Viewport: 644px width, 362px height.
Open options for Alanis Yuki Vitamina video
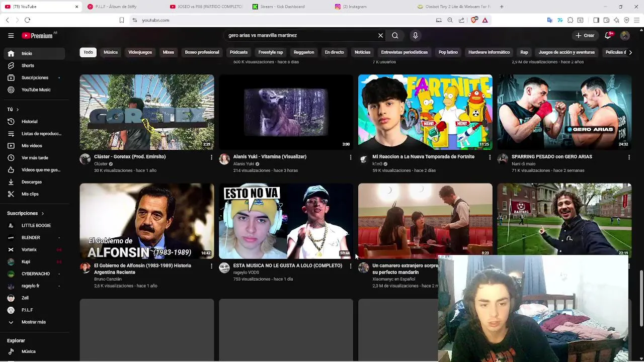[x=351, y=157]
